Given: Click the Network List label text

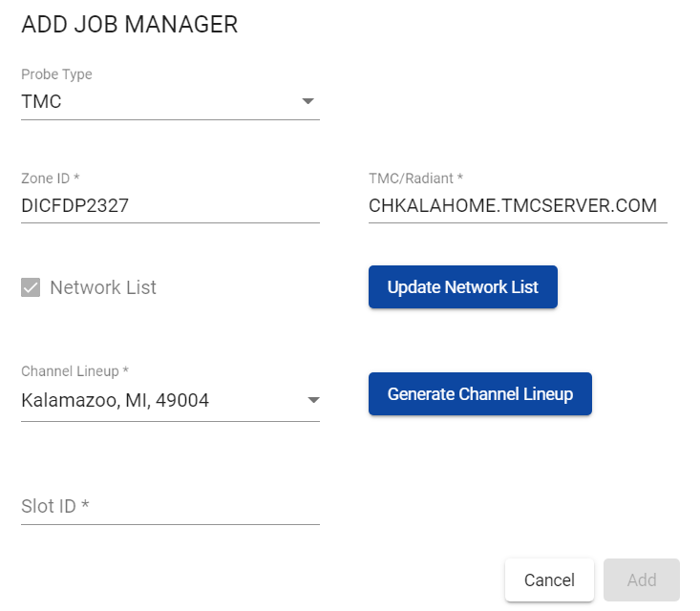Looking at the screenshot, I should pyautogui.click(x=103, y=287).
